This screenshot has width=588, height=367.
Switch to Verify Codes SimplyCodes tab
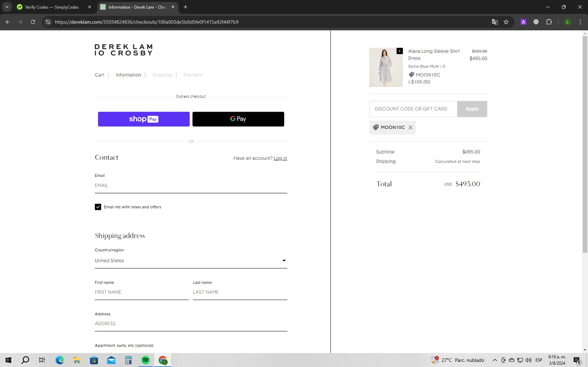52,7
